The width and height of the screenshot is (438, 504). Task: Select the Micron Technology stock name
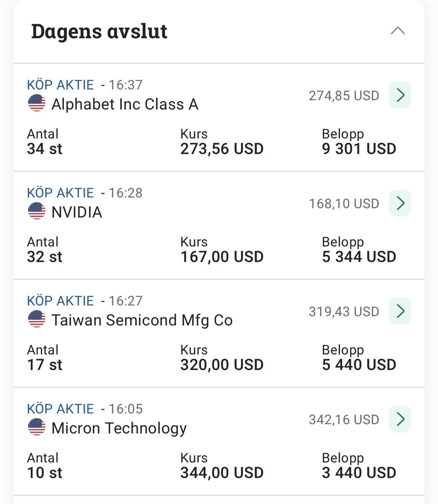[119, 428]
